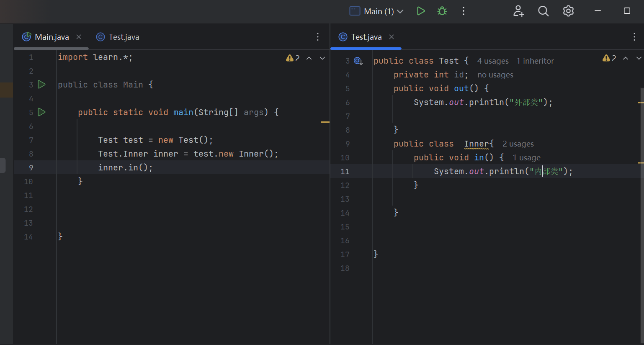Open left editor tab options menu
Screen dimensions: 644x345
coord(318,37)
